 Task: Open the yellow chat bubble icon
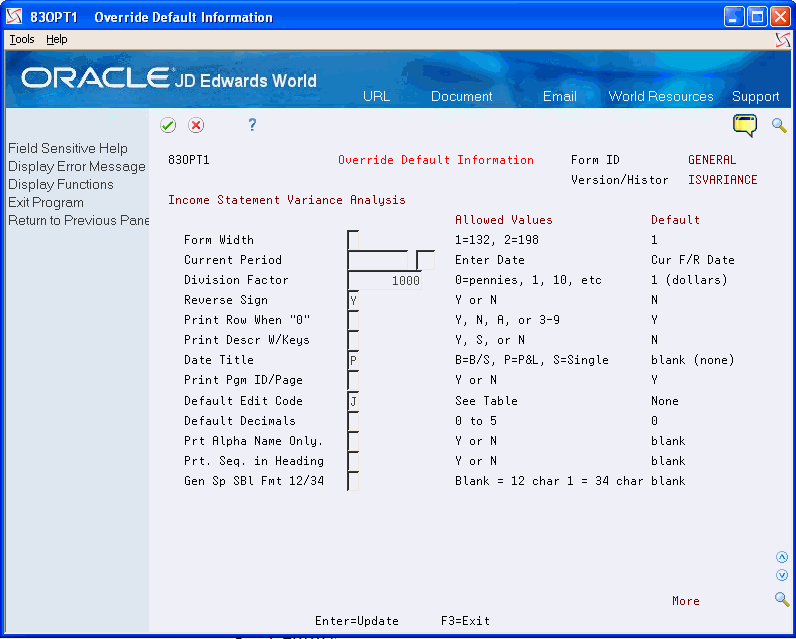(x=745, y=125)
